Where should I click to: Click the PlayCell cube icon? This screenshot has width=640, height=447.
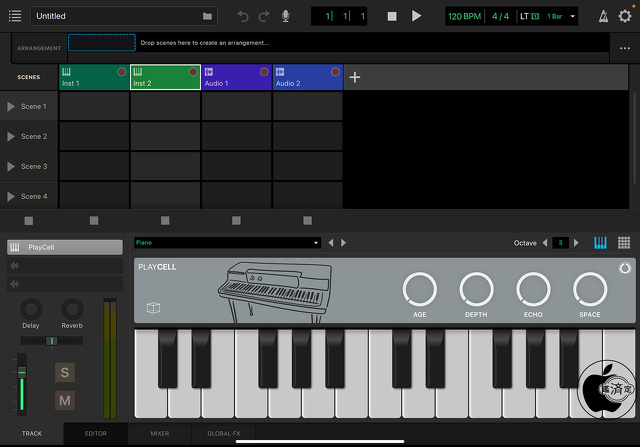pos(153,308)
